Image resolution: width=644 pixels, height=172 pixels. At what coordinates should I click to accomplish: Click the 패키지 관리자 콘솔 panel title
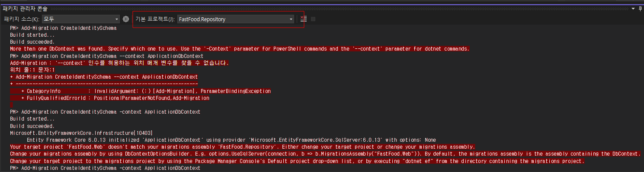point(25,9)
